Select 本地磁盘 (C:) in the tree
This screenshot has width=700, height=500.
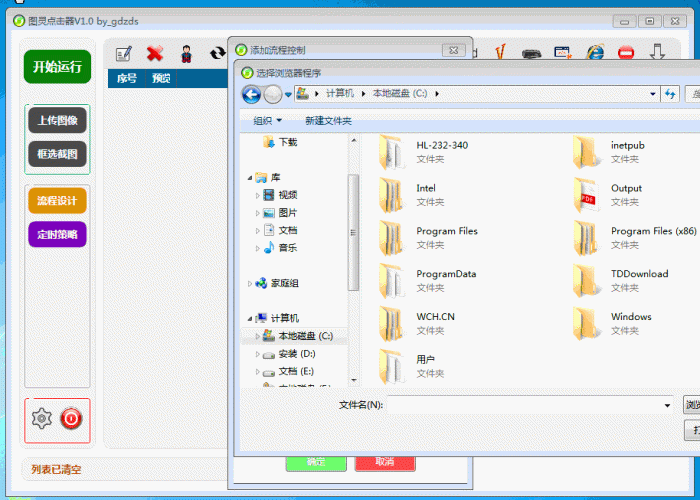[305, 336]
